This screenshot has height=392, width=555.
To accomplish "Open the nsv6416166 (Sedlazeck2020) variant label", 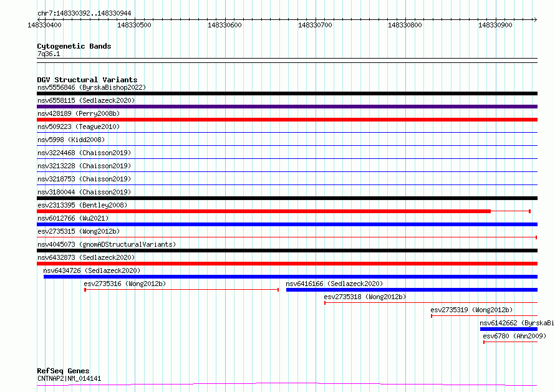I will pyautogui.click(x=334, y=284).
